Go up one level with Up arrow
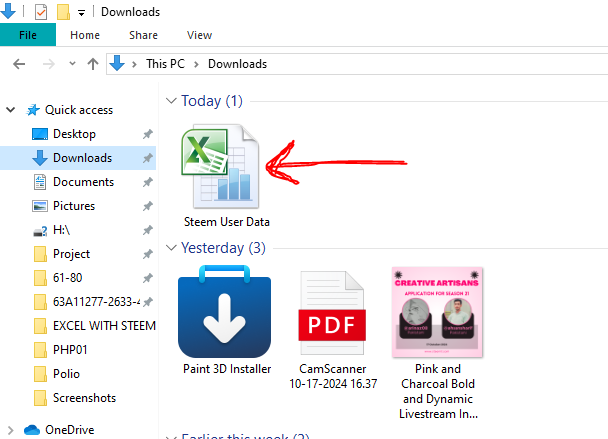Viewport: 608px width, 439px height. click(93, 64)
